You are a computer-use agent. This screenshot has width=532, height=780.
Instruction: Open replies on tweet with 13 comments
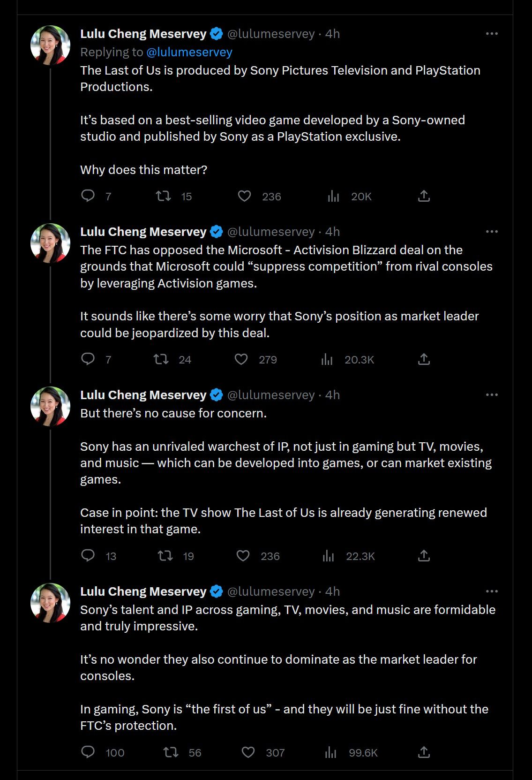[88, 556]
